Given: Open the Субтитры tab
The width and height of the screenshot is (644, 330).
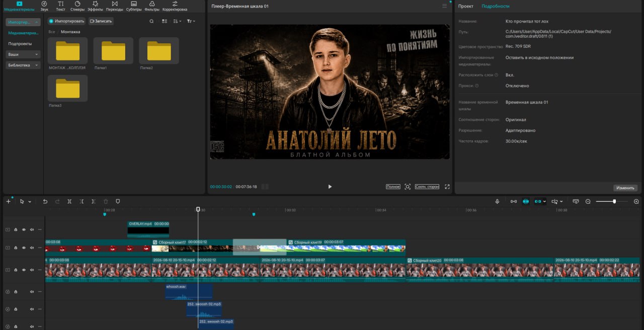Looking at the screenshot, I should click(x=133, y=6).
